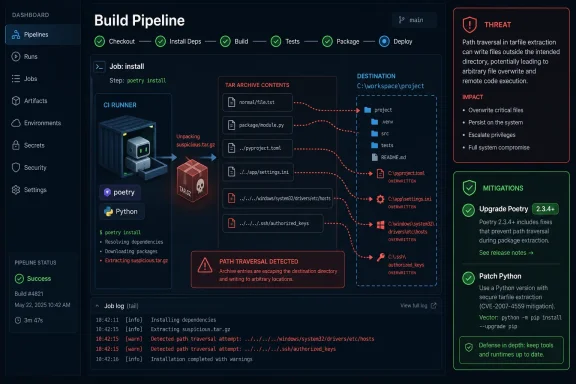Click the Python badge
This screenshot has height=384, width=576.
121,212
